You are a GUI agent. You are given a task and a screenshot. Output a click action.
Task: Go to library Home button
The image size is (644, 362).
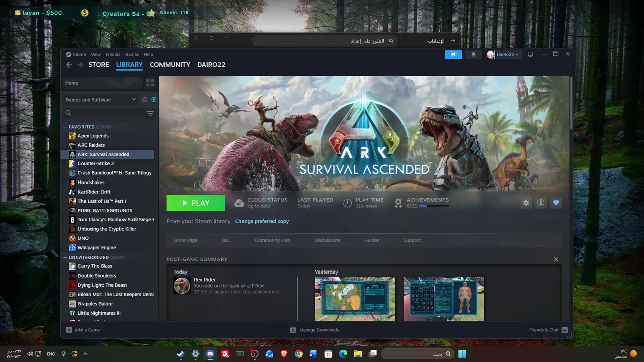(x=102, y=83)
